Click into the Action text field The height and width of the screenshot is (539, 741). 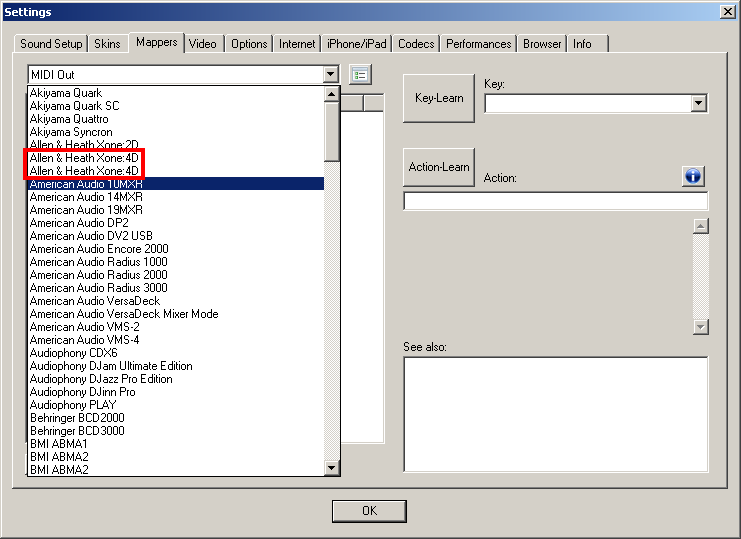pos(556,201)
